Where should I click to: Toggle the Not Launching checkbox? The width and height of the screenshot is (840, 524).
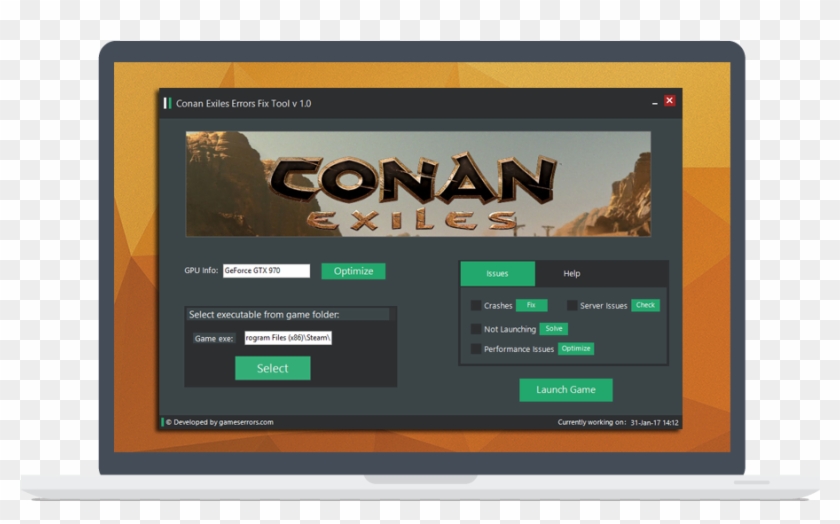tap(475, 329)
